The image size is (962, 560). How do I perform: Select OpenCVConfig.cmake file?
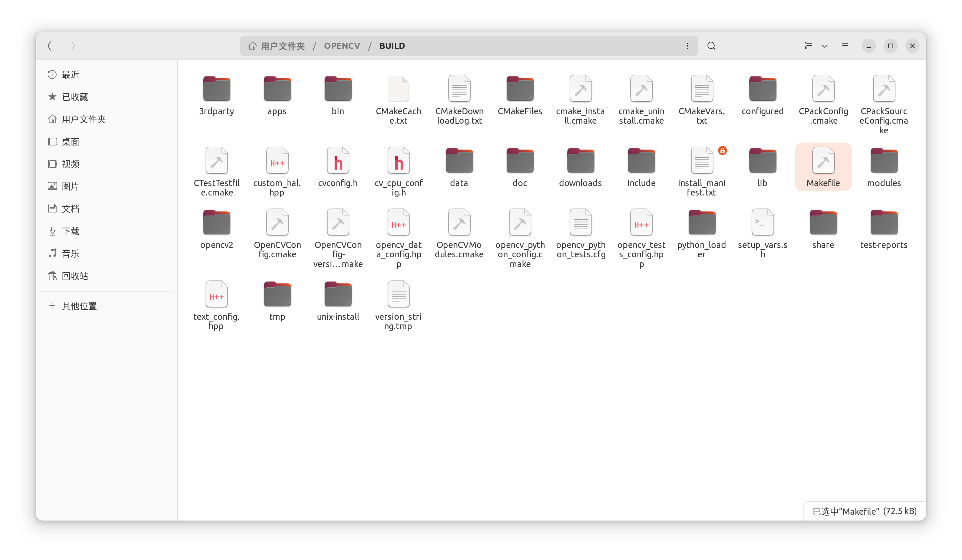pyautogui.click(x=277, y=233)
